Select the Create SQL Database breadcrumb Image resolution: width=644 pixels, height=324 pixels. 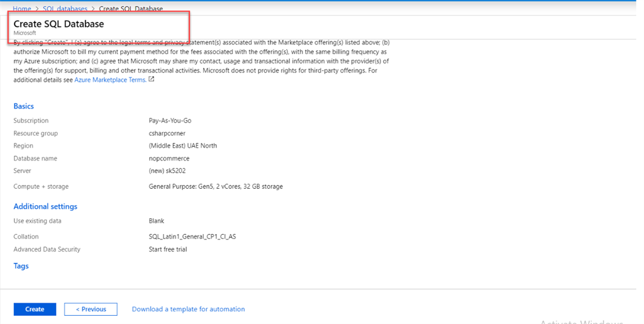tap(131, 9)
